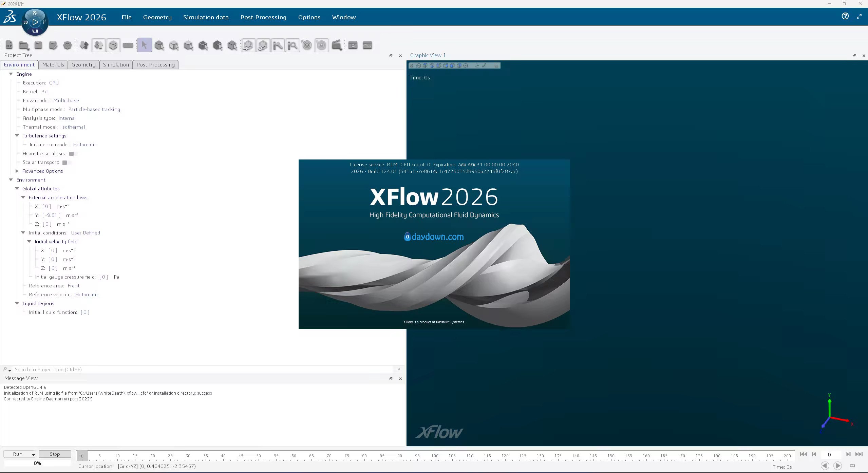Screen dimensions: 868x473
Task: Click the open project folder icon
Action: pyautogui.click(x=24, y=45)
